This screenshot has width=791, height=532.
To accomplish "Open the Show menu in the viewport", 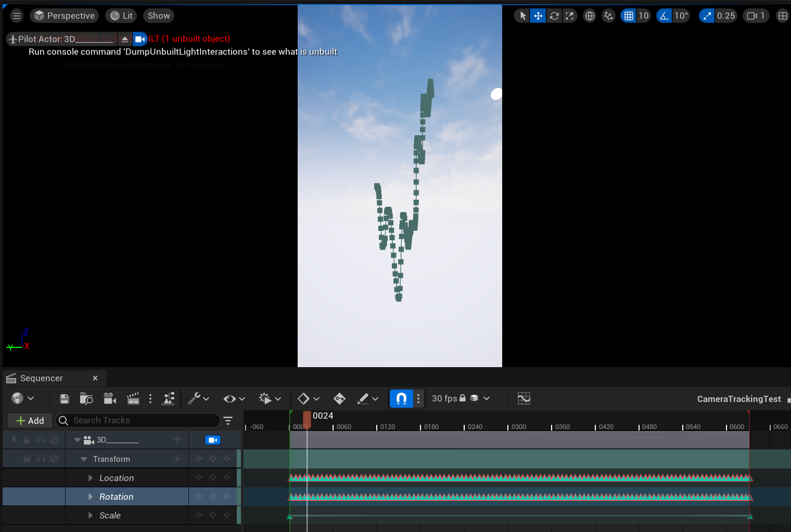I will click(x=158, y=16).
